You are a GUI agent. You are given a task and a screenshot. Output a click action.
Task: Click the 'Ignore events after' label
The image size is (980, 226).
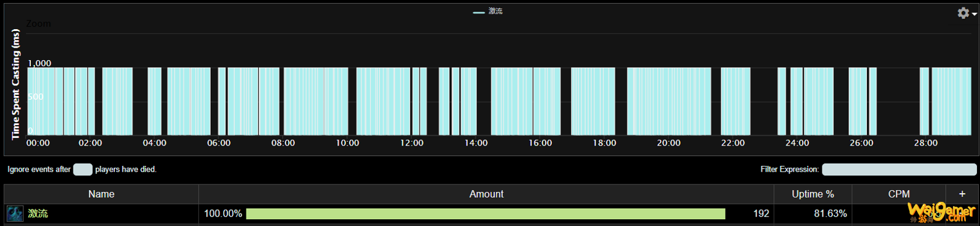pos(39,170)
